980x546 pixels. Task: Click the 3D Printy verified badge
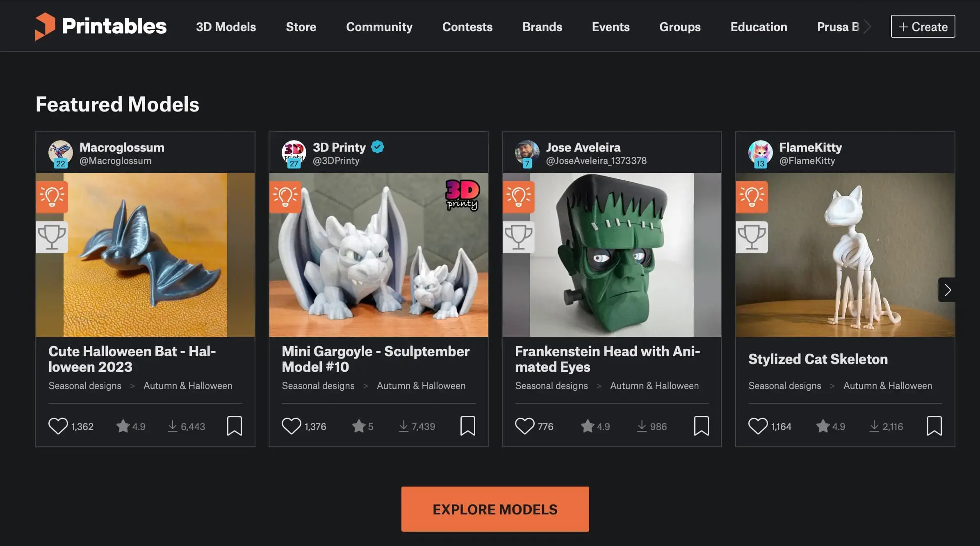click(x=377, y=147)
